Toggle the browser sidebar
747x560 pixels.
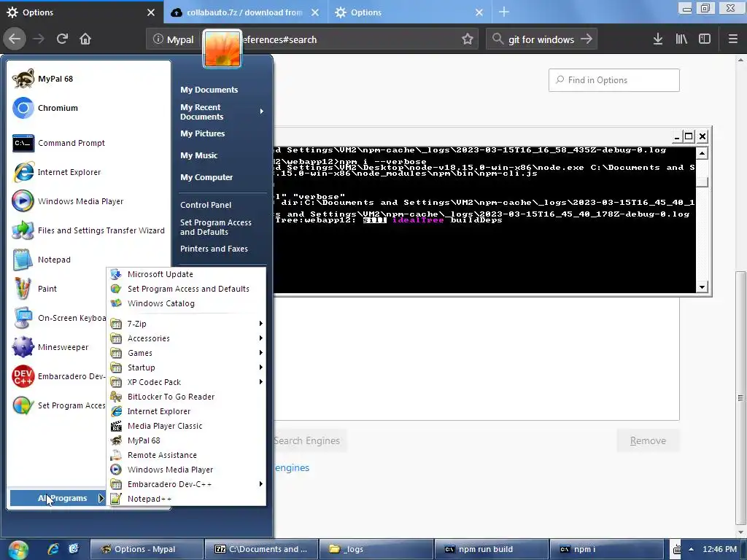coord(705,39)
